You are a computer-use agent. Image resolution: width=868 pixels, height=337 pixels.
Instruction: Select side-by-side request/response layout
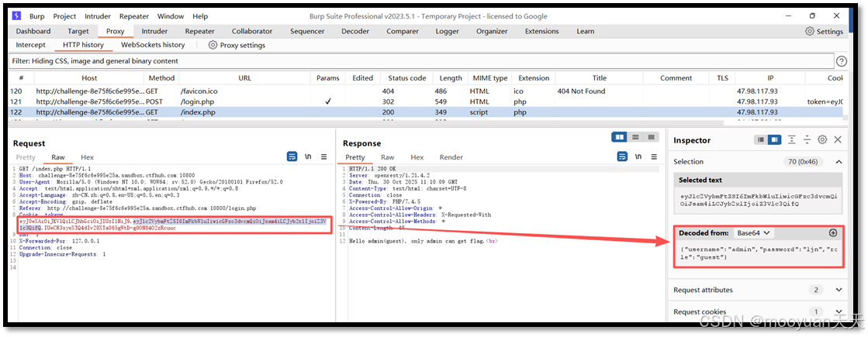coord(620,137)
